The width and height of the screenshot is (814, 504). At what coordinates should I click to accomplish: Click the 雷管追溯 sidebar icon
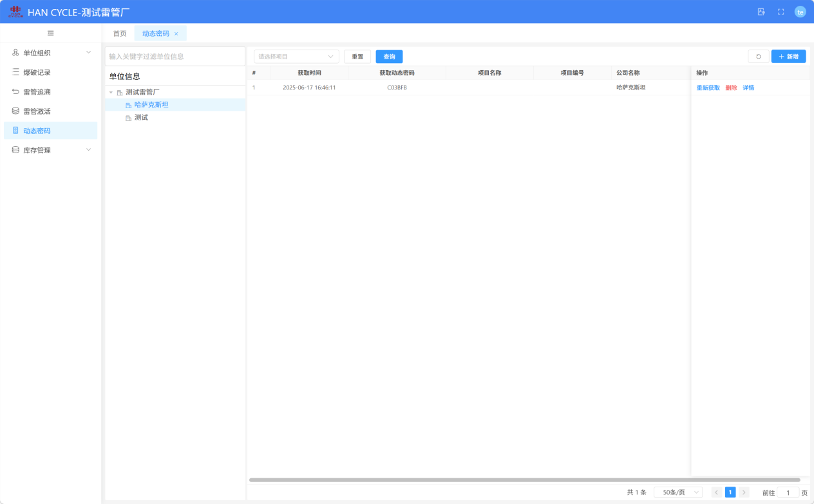(x=15, y=91)
